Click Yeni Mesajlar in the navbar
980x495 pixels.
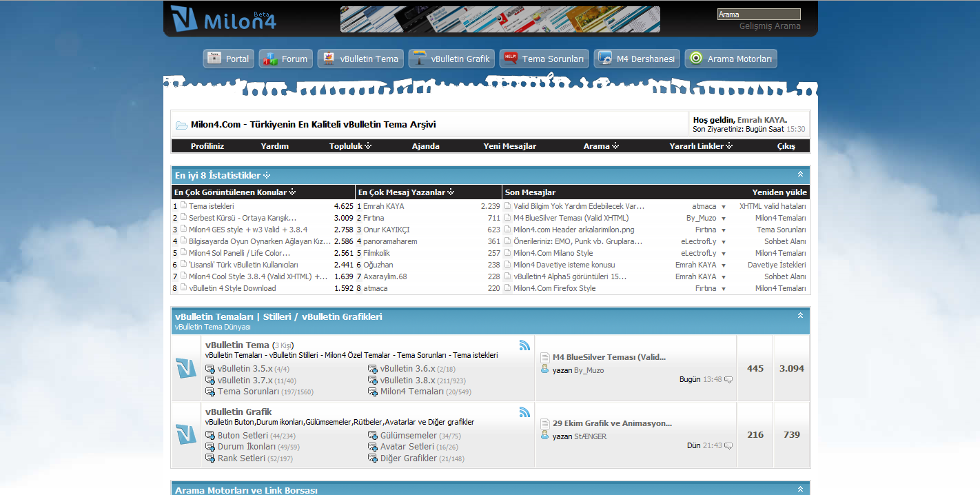pyautogui.click(x=510, y=146)
